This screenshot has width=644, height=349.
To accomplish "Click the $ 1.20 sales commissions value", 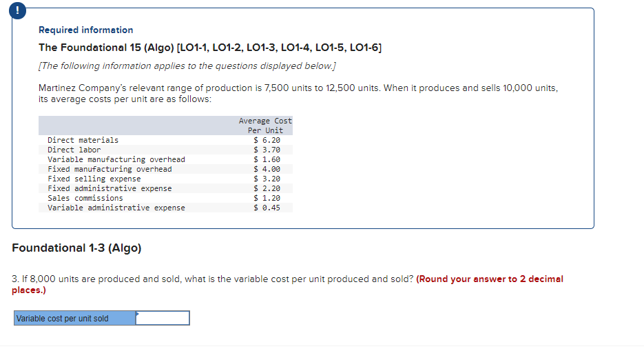I will [x=267, y=198].
